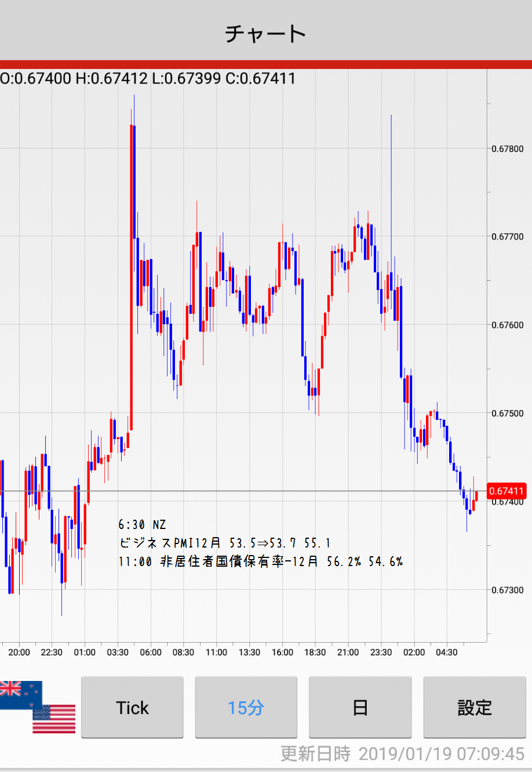Tap the 非居住者国債保有率 annotation line
The width and height of the screenshot is (532, 772).
(x=261, y=561)
